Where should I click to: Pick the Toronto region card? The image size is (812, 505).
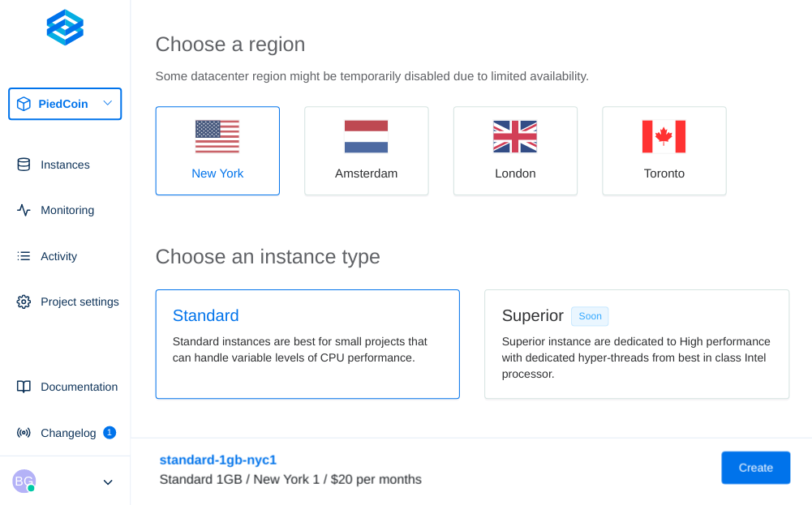point(664,151)
